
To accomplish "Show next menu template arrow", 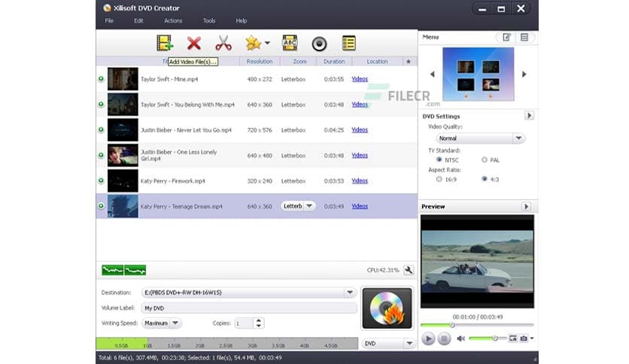I will [524, 74].
